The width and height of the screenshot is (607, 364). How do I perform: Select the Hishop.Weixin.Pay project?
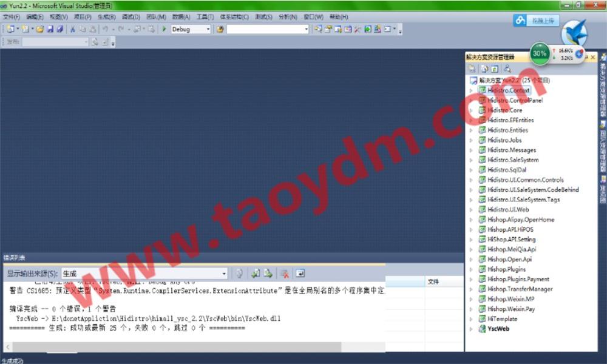pos(511,309)
